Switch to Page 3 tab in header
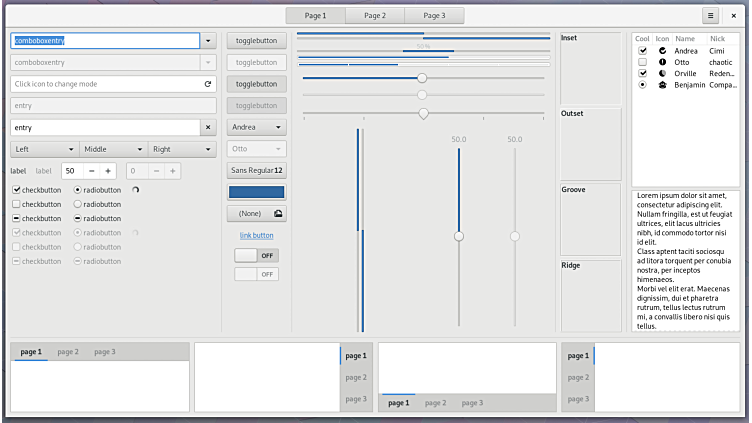 435,16
